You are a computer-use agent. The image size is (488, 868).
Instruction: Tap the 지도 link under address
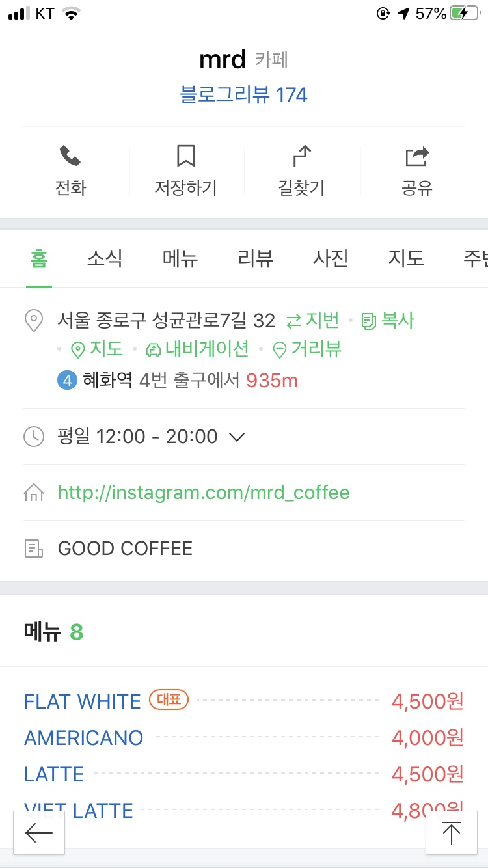97,349
